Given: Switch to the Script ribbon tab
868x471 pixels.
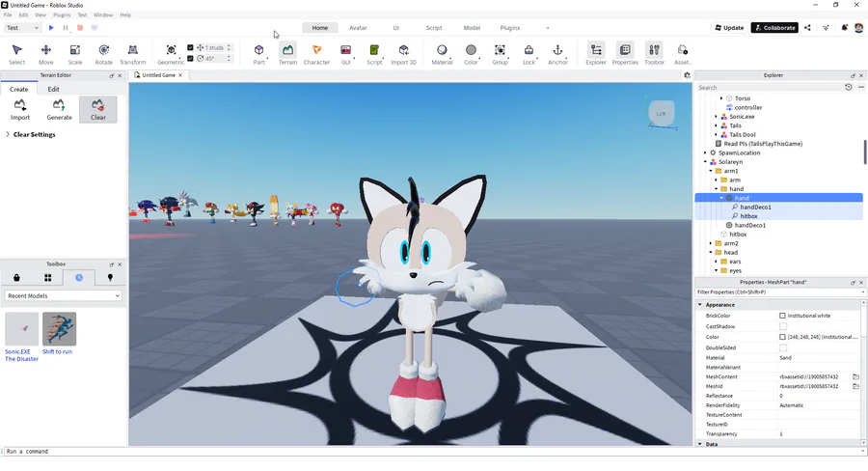Looking at the screenshot, I should (433, 28).
